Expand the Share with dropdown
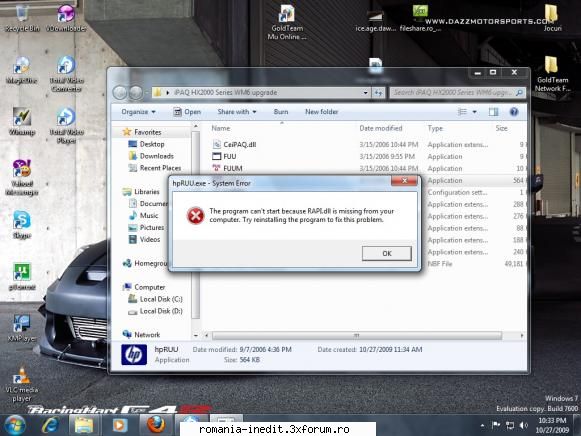The image size is (581, 436). [x=237, y=112]
